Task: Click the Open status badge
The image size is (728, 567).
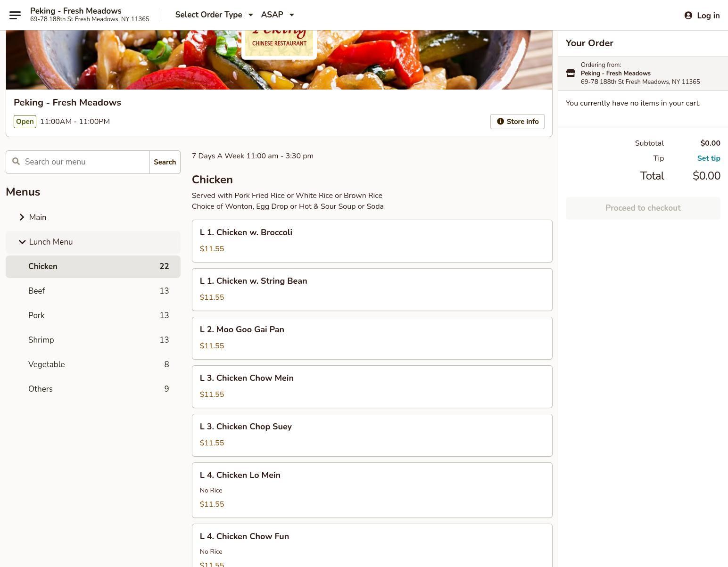Action: pos(25,122)
